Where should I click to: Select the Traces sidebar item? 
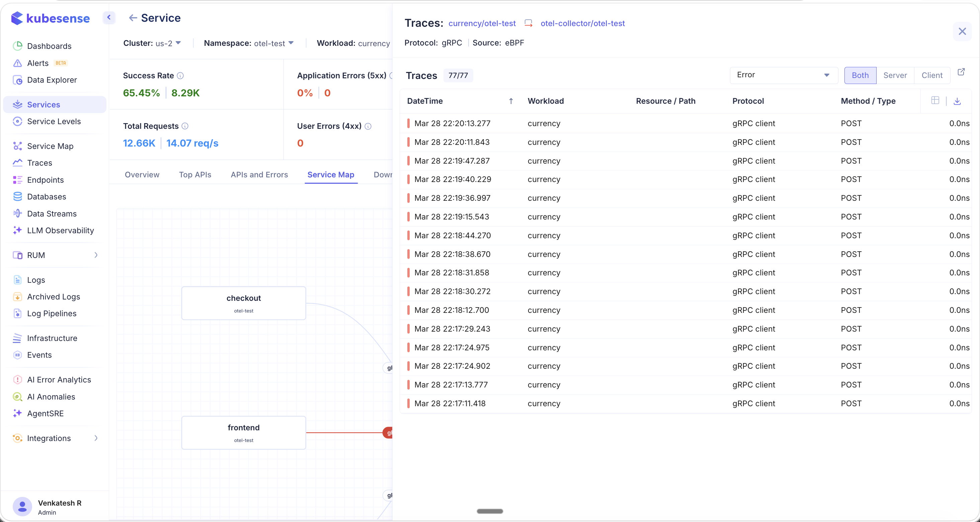point(39,163)
